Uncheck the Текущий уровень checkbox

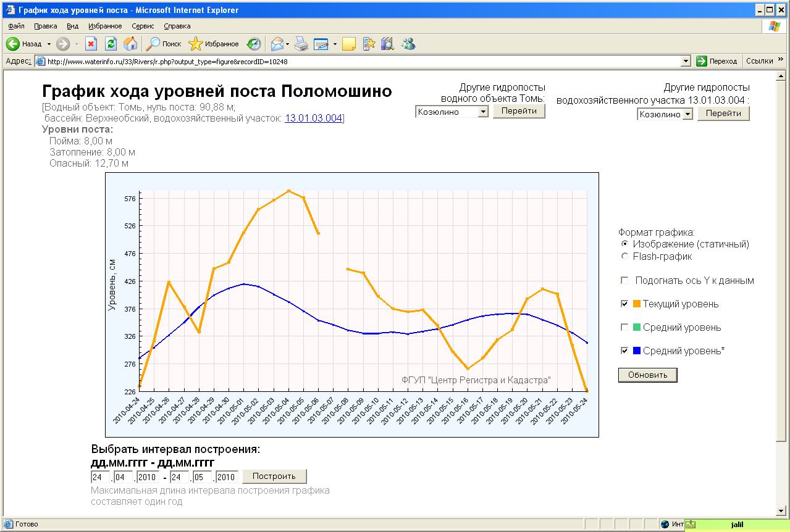[624, 304]
